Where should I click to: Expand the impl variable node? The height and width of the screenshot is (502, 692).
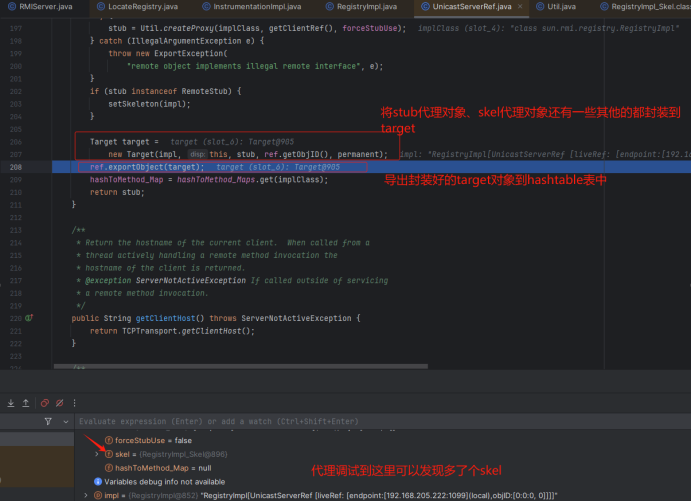(86, 495)
